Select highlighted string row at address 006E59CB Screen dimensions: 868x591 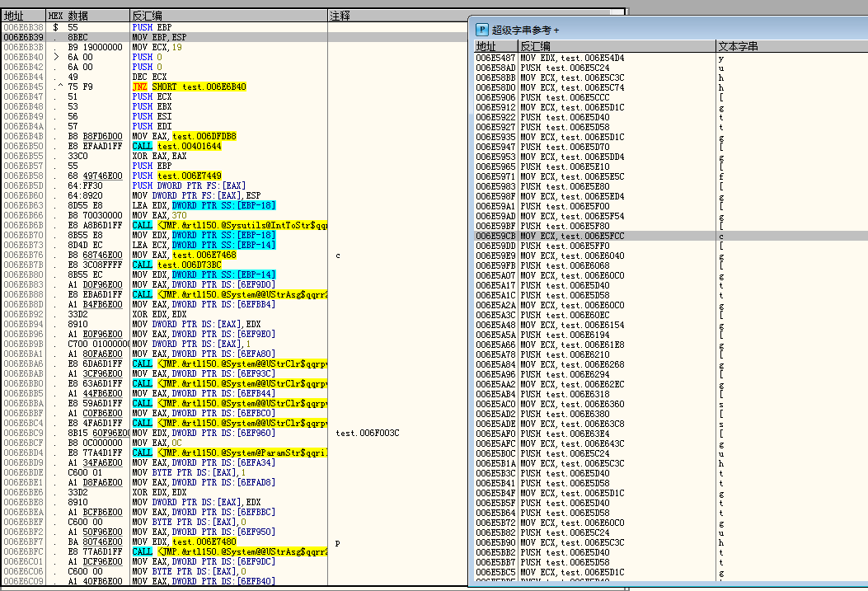tap(577, 236)
